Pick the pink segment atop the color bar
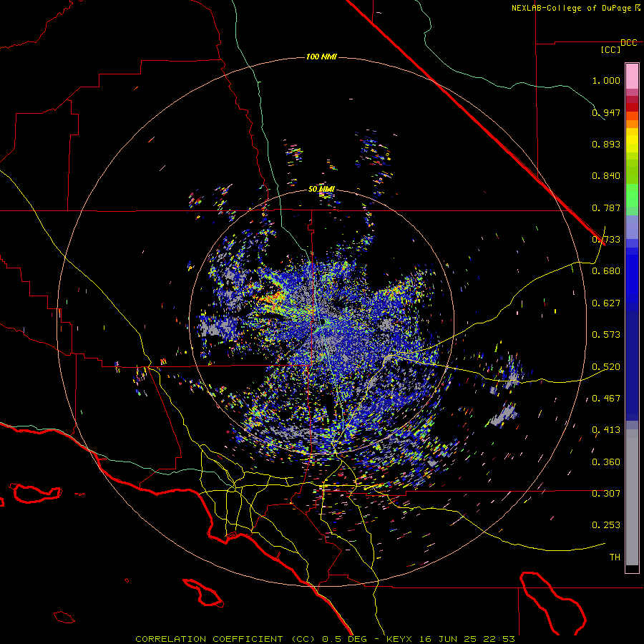The image size is (644, 644). pos(632,76)
